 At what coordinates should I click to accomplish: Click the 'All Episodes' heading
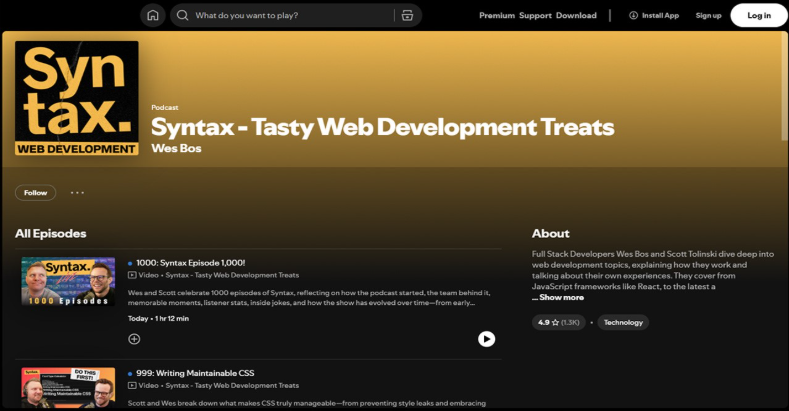(50, 233)
